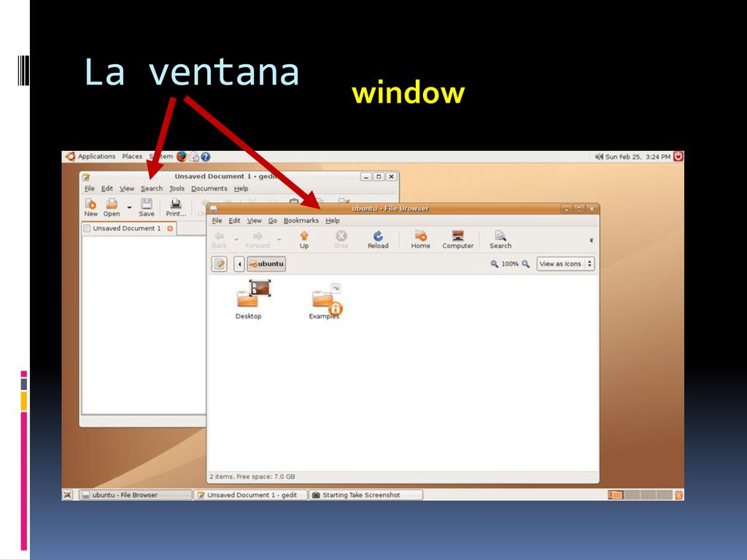Switch to ubuntu - File Browser in the taskbar

(x=135, y=495)
